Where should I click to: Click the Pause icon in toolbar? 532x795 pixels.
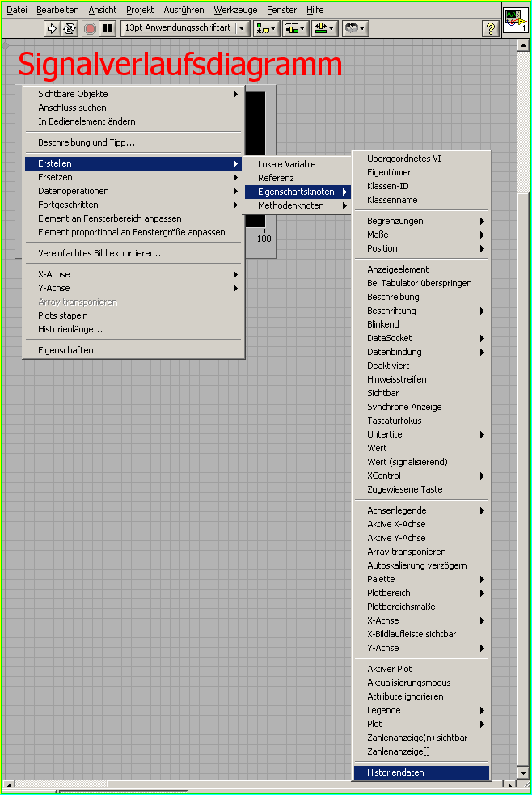coord(108,28)
